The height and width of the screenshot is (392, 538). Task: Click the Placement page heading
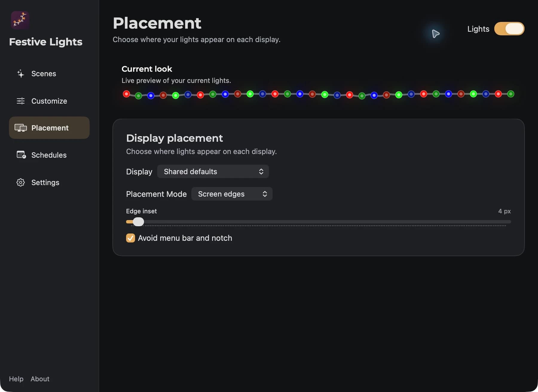click(x=157, y=23)
